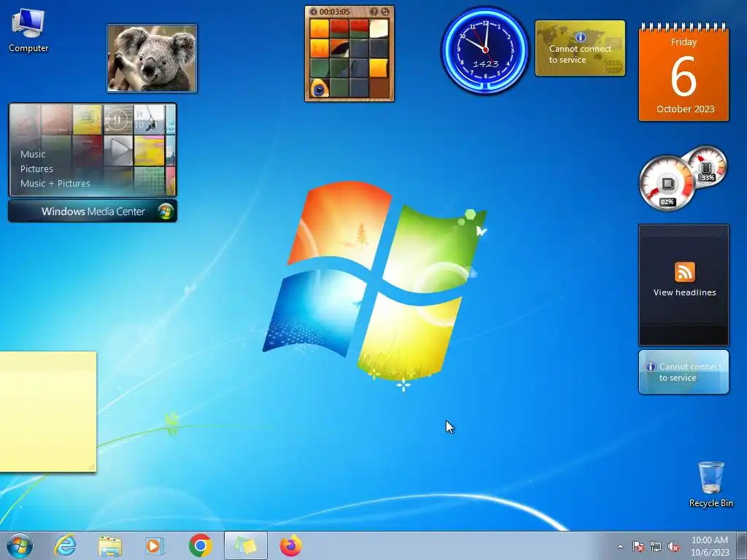Click the blue neon clock gadget
The height and width of the screenshot is (560, 747).
(x=485, y=50)
